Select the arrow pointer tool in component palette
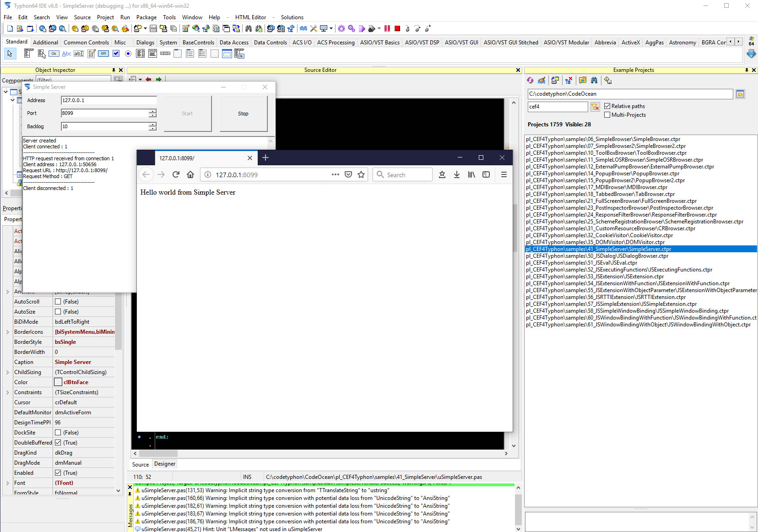758x532 pixels. (10, 54)
